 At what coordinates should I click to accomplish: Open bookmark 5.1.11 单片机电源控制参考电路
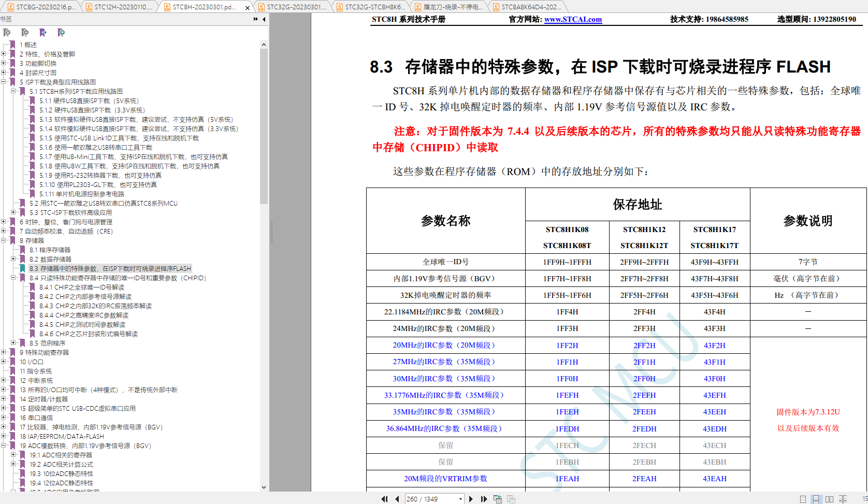[x=82, y=194]
